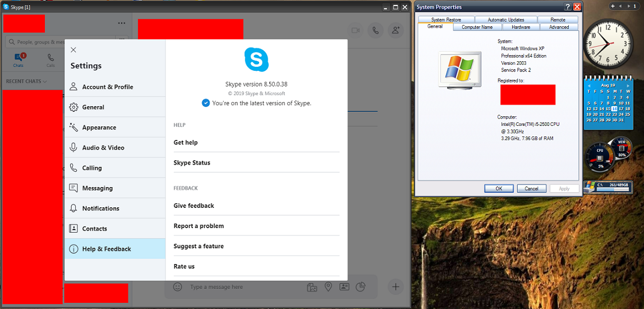Viewport: 644px width, 309px height.
Task: Click the create poll chart icon
Action: pyautogui.click(x=360, y=287)
